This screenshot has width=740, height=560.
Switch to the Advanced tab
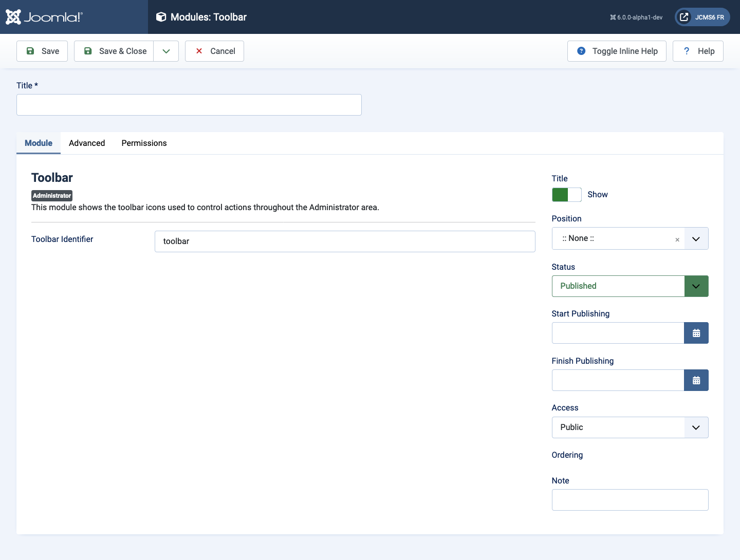click(x=87, y=143)
